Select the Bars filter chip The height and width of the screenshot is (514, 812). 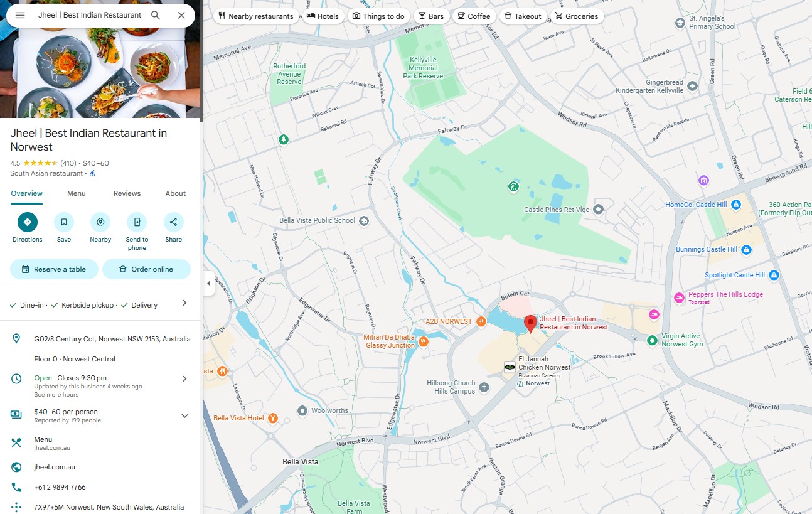click(431, 16)
